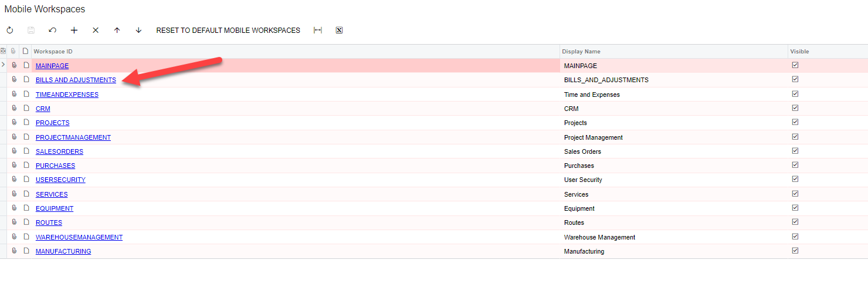This screenshot has height=300, width=868.
Task: Toggle Visible checkbox for Services
Action: pyautogui.click(x=795, y=194)
